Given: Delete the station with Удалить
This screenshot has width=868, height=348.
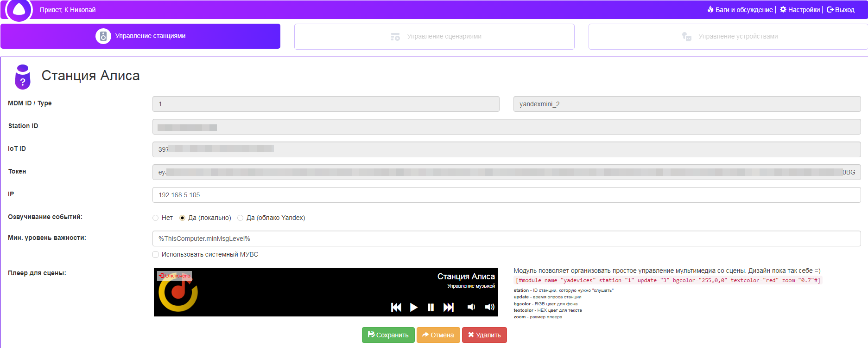Looking at the screenshot, I should (484, 335).
